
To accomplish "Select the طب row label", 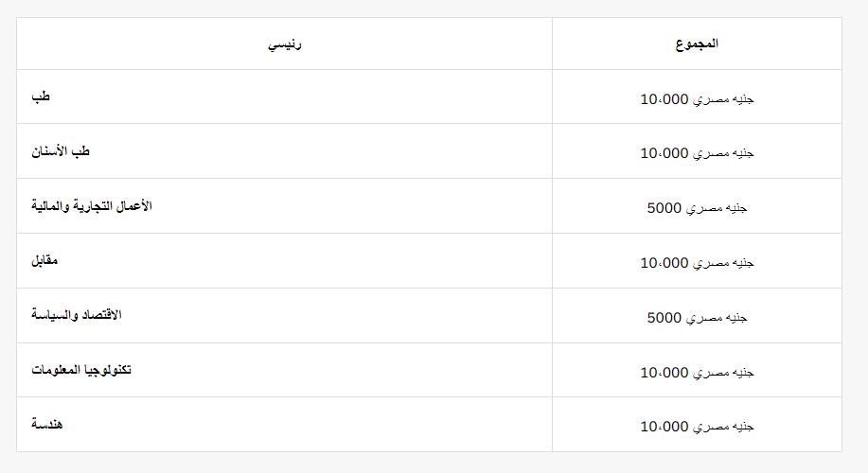I will click(41, 96).
